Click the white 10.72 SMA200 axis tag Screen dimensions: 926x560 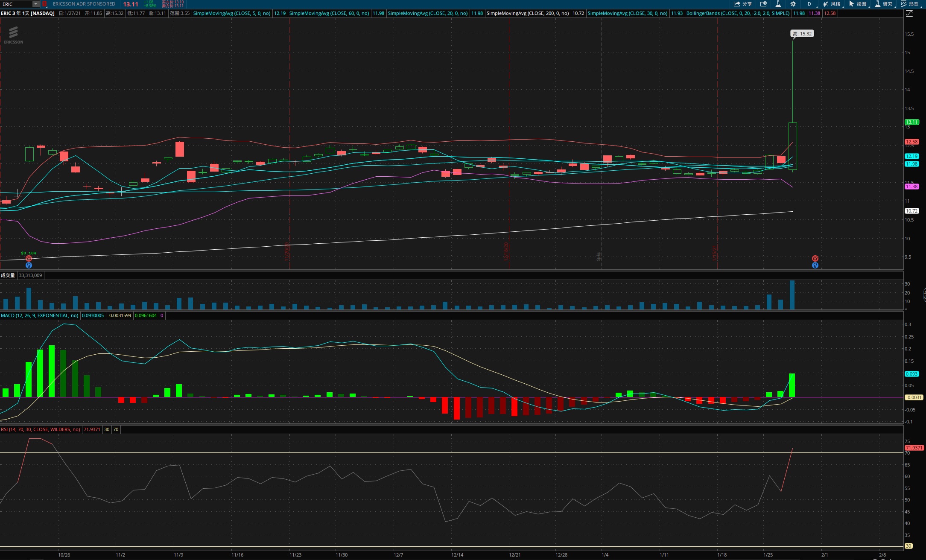pyautogui.click(x=911, y=211)
